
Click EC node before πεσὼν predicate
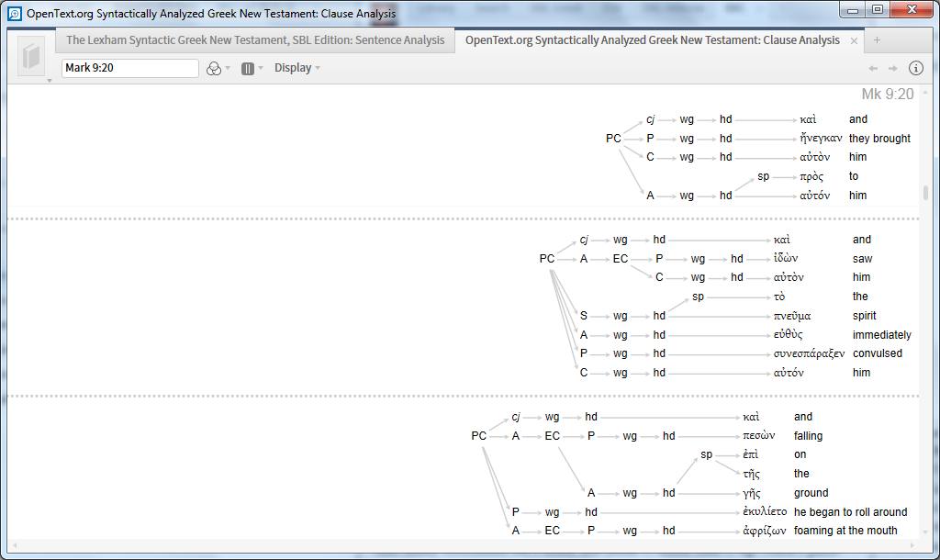[x=552, y=436]
